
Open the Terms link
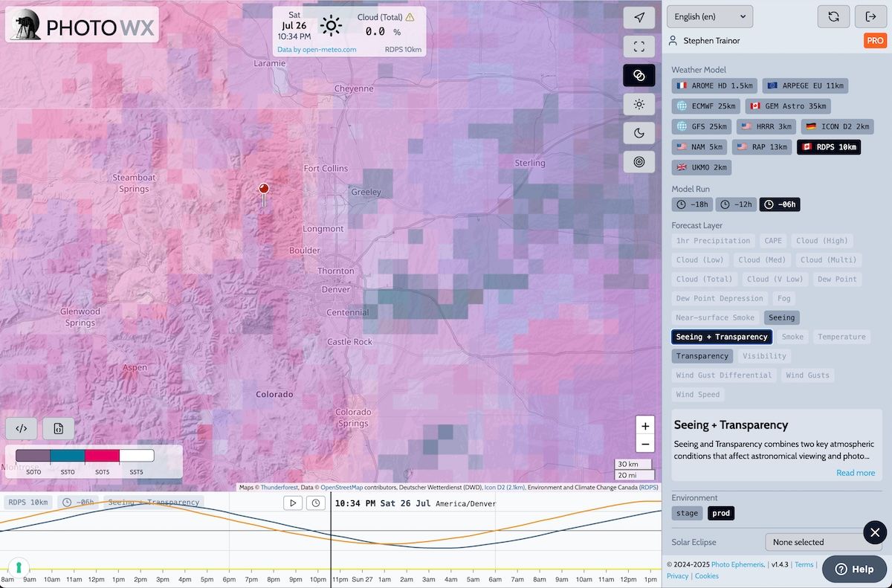[x=804, y=565]
